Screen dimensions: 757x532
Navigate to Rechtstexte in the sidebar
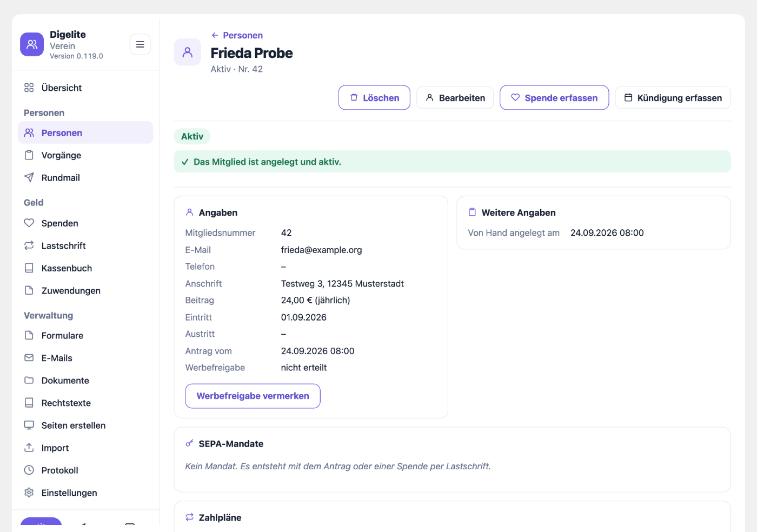tap(85, 403)
